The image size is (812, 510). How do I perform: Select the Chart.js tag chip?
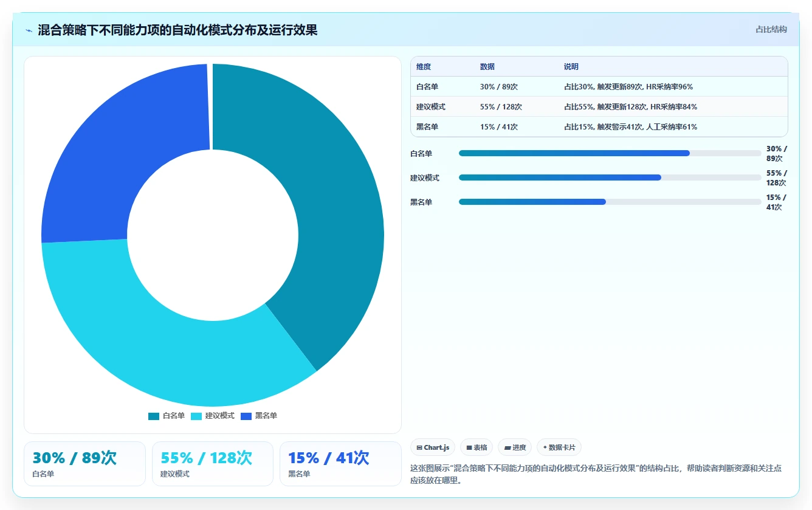pos(433,447)
